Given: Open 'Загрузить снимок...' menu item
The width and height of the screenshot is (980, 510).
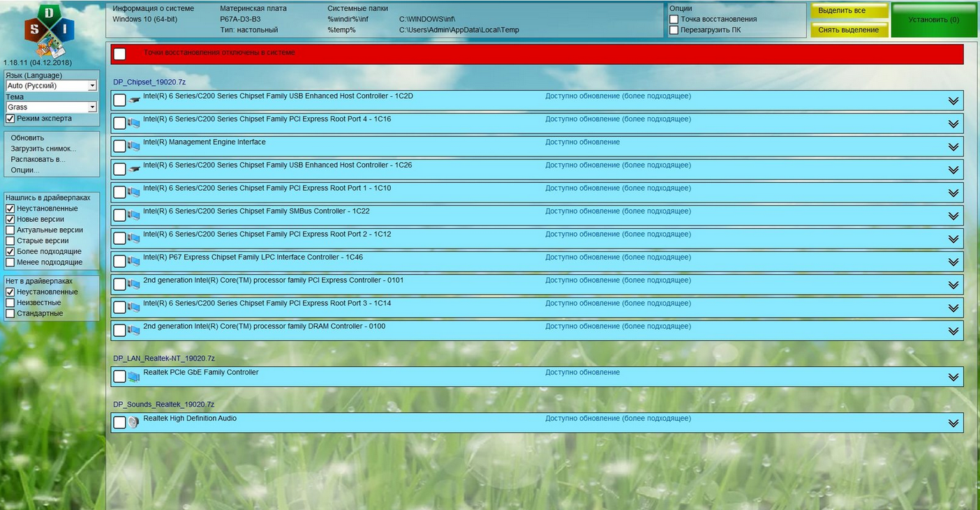Looking at the screenshot, I should (x=43, y=149).
